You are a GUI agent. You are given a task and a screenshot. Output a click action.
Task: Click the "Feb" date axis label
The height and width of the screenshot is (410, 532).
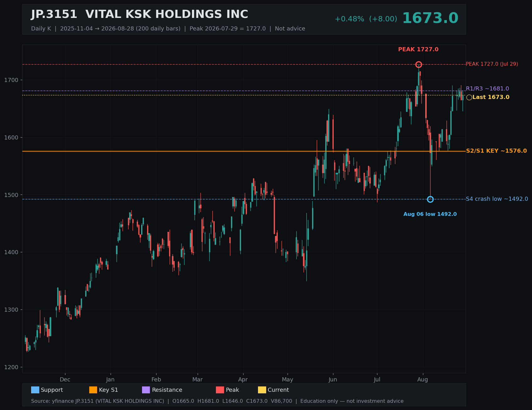click(156, 380)
